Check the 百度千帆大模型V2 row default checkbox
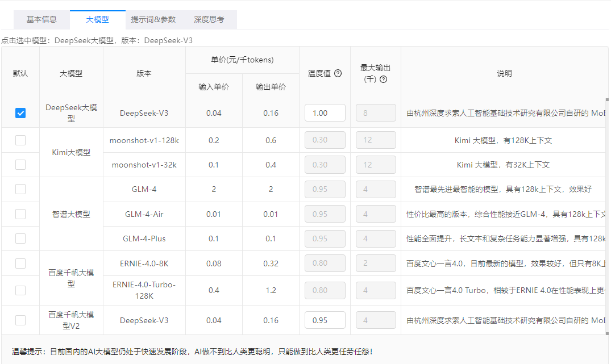This screenshot has width=611, height=364. [20, 320]
